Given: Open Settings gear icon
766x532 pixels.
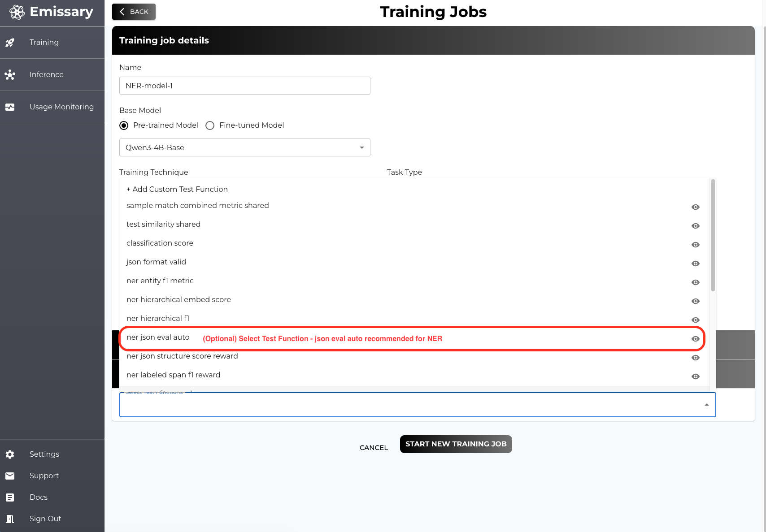Looking at the screenshot, I should 10,454.
